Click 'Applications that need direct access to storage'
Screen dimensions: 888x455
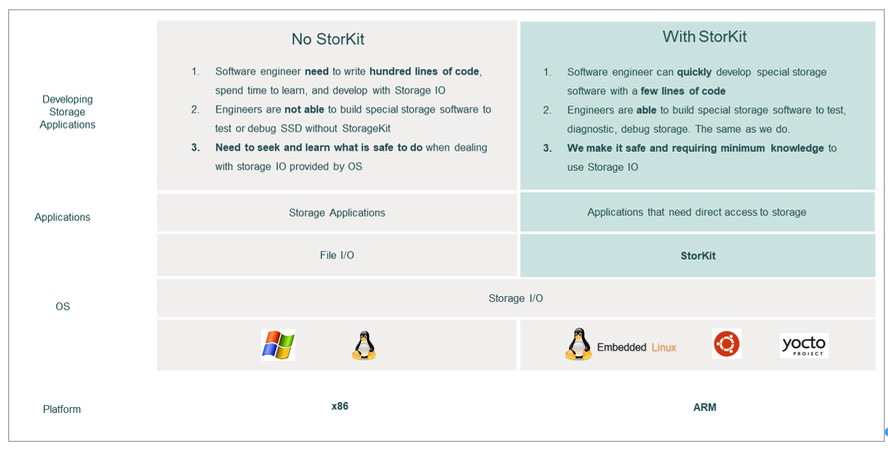click(x=697, y=212)
